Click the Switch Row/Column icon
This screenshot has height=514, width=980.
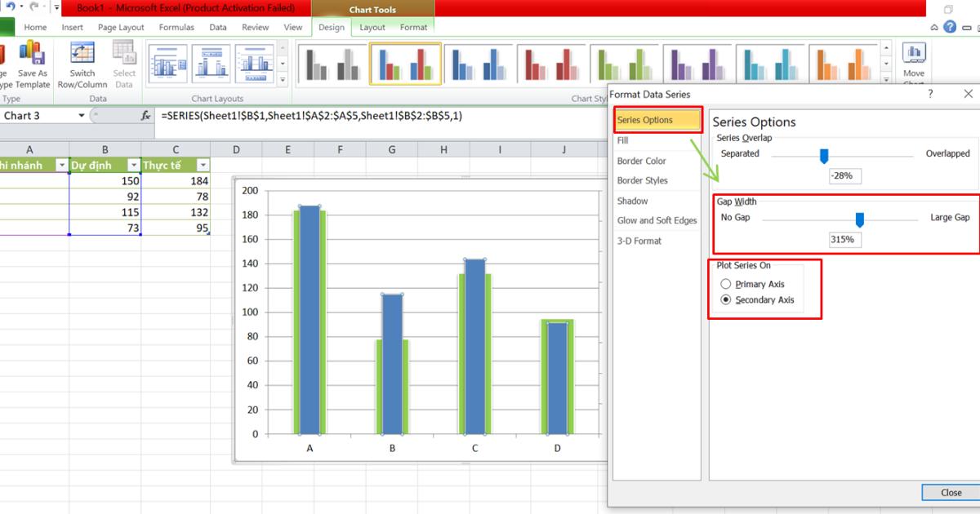tap(82, 54)
